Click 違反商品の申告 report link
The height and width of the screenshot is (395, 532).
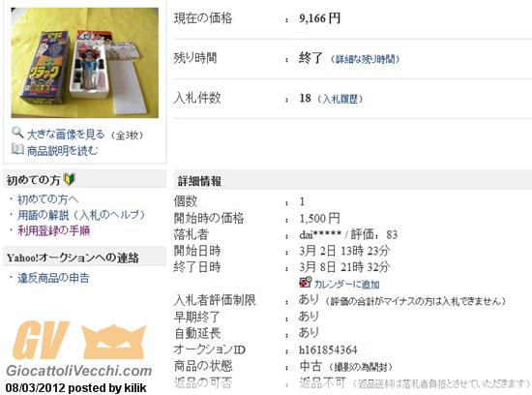click(x=53, y=278)
